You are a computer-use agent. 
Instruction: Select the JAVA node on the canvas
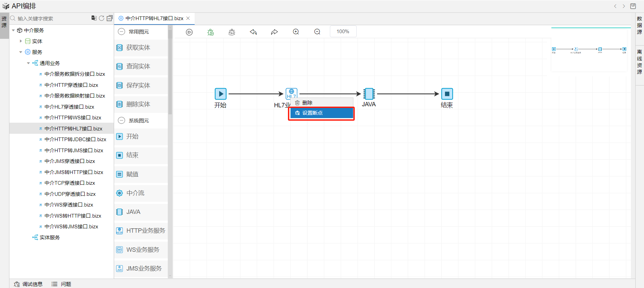tap(369, 94)
